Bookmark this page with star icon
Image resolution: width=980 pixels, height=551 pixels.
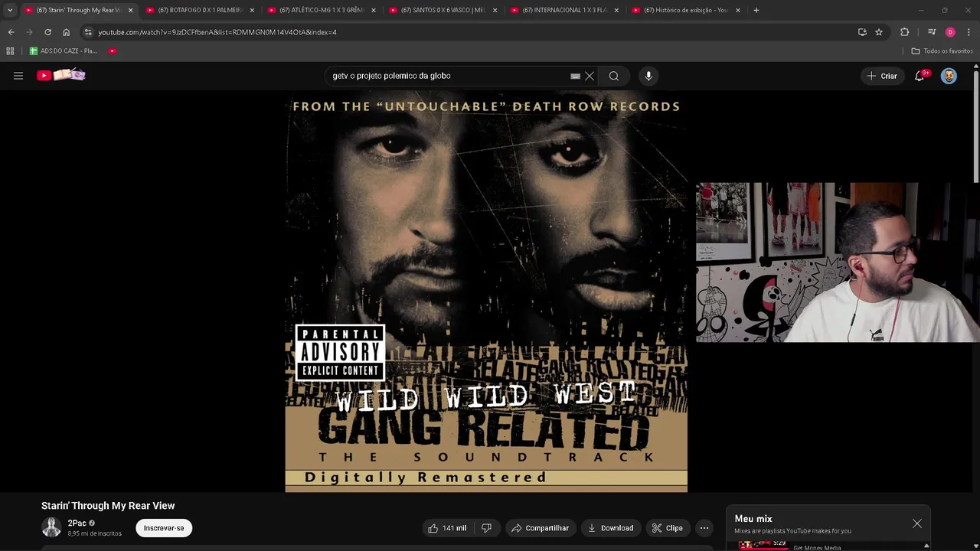click(x=879, y=32)
